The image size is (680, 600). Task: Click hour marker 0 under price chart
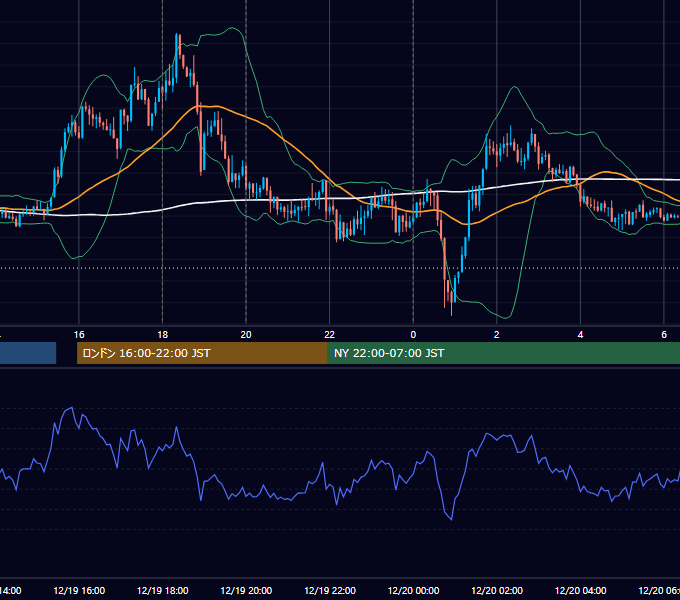[413, 335]
